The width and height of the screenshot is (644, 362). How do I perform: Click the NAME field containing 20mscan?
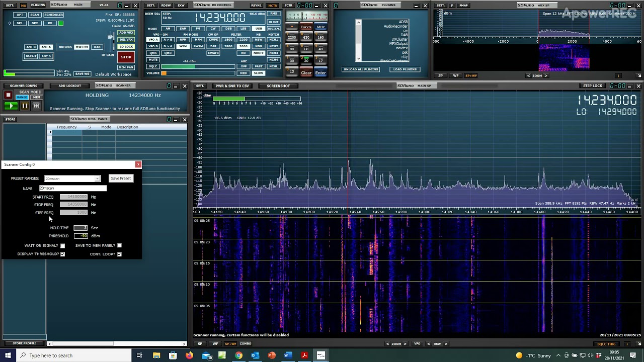[x=73, y=188]
